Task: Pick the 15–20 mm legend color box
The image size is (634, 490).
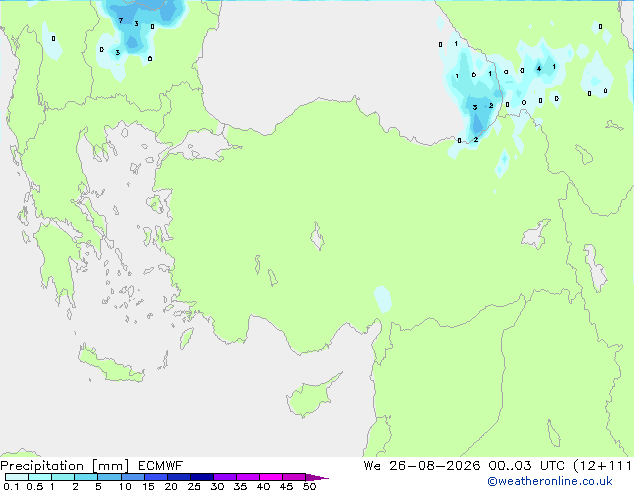Action: (x=156, y=477)
